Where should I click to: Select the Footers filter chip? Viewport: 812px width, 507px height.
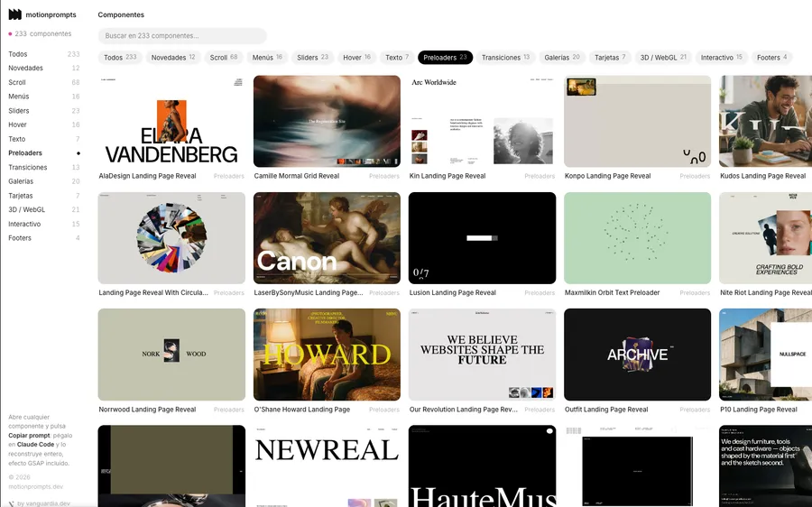[771, 58]
